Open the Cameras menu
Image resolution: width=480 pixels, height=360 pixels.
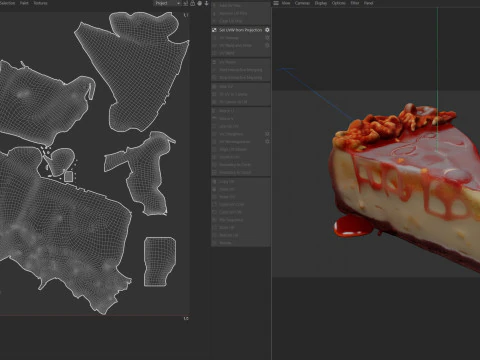click(302, 3)
